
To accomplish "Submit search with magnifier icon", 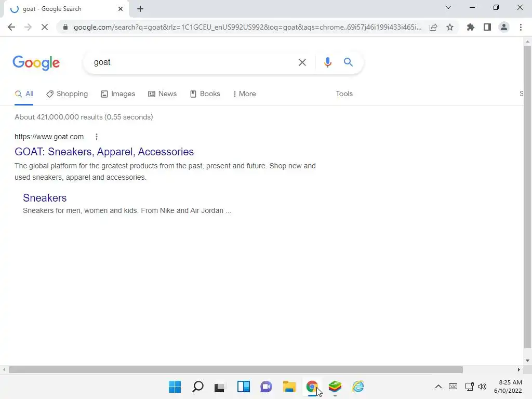I will 348,62.
